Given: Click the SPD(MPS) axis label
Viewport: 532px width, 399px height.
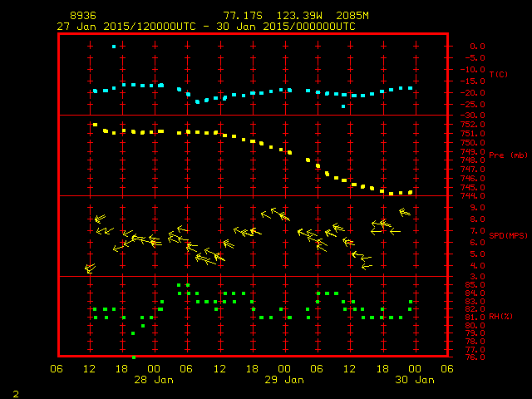Looking at the screenshot, I should 508,235.
